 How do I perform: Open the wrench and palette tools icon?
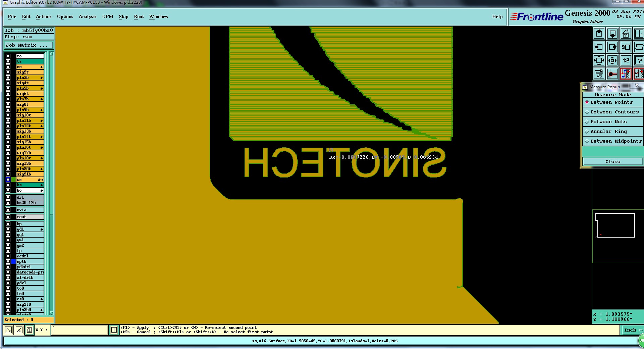[599, 74]
